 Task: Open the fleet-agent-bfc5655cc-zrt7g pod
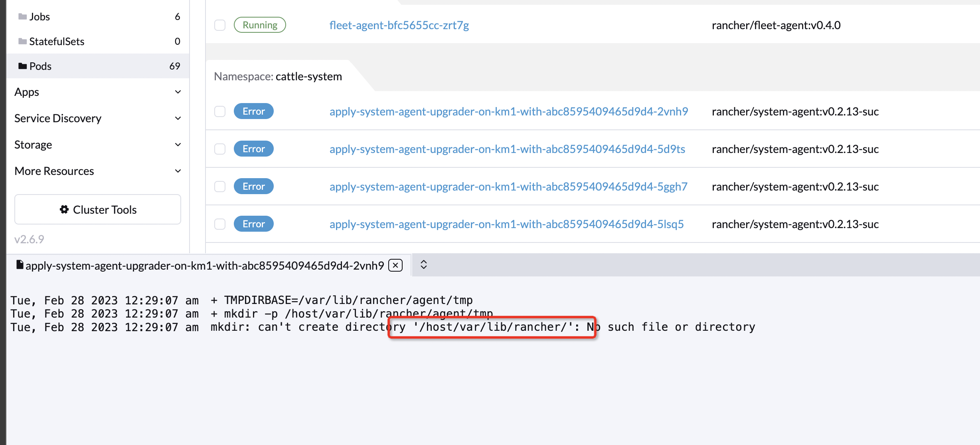tap(399, 25)
